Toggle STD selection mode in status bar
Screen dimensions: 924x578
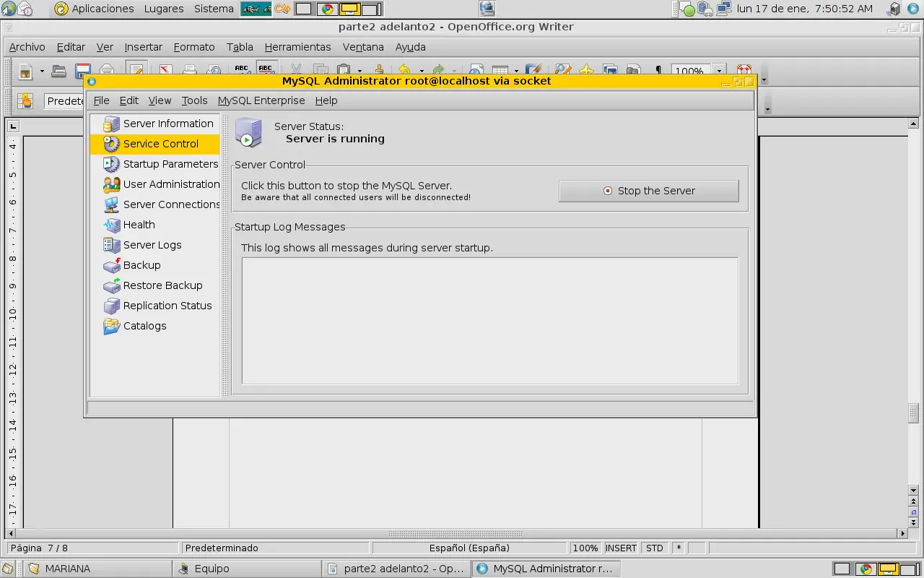(x=655, y=548)
